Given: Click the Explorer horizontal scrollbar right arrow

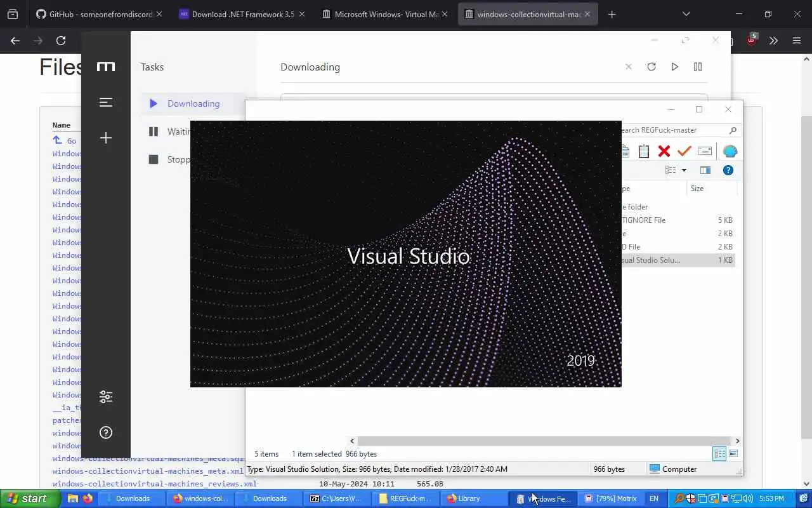Looking at the screenshot, I should point(737,441).
